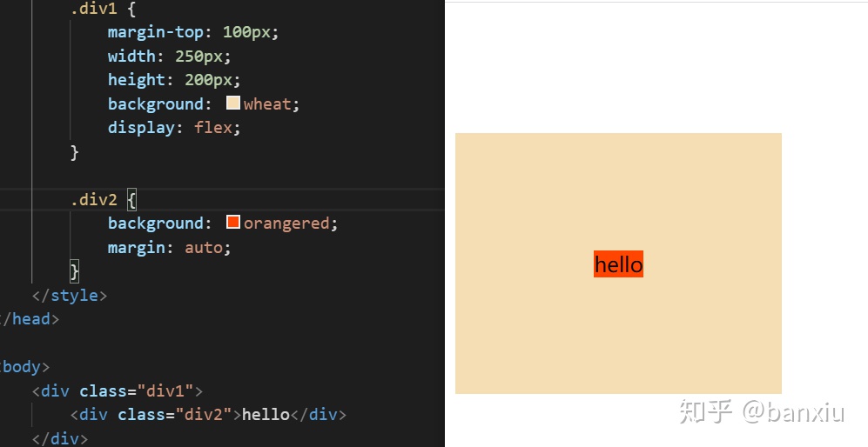868x447 pixels.
Task: Click the orange hello box in preview
Action: [x=618, y=264]
